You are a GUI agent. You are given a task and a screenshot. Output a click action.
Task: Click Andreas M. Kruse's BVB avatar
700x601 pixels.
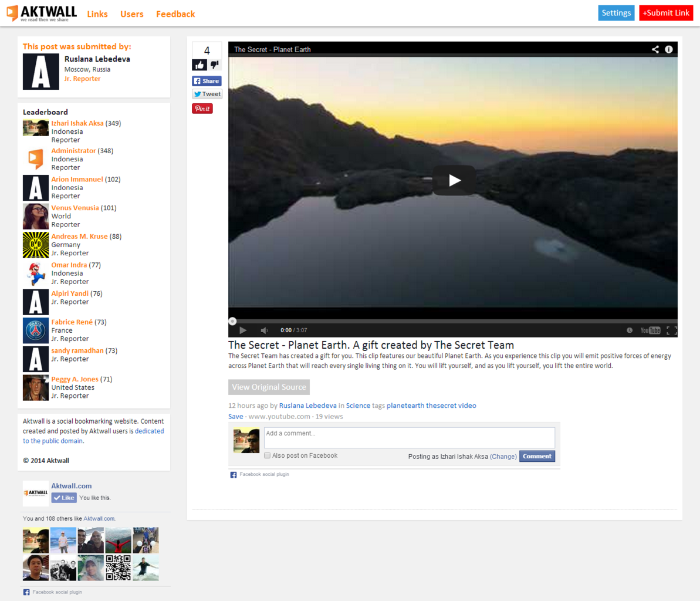36,245
